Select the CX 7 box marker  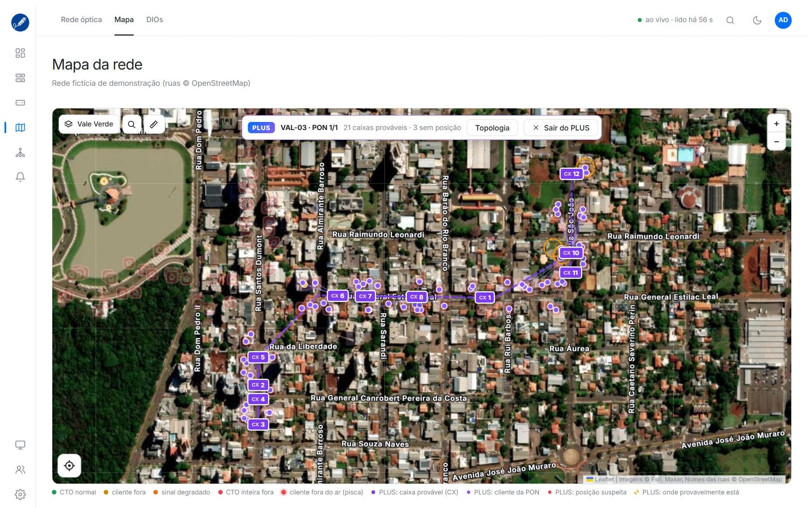365,296
